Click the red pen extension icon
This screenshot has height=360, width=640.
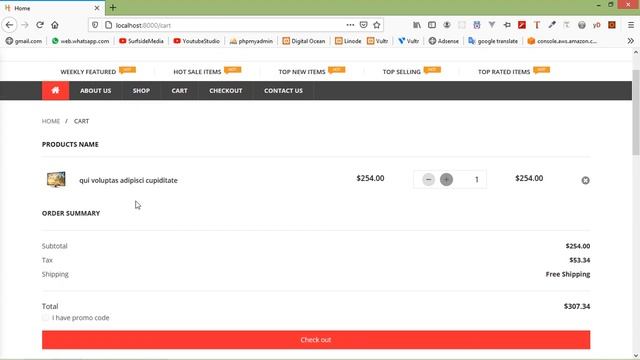pyautogui.click(x=522, y=25)
